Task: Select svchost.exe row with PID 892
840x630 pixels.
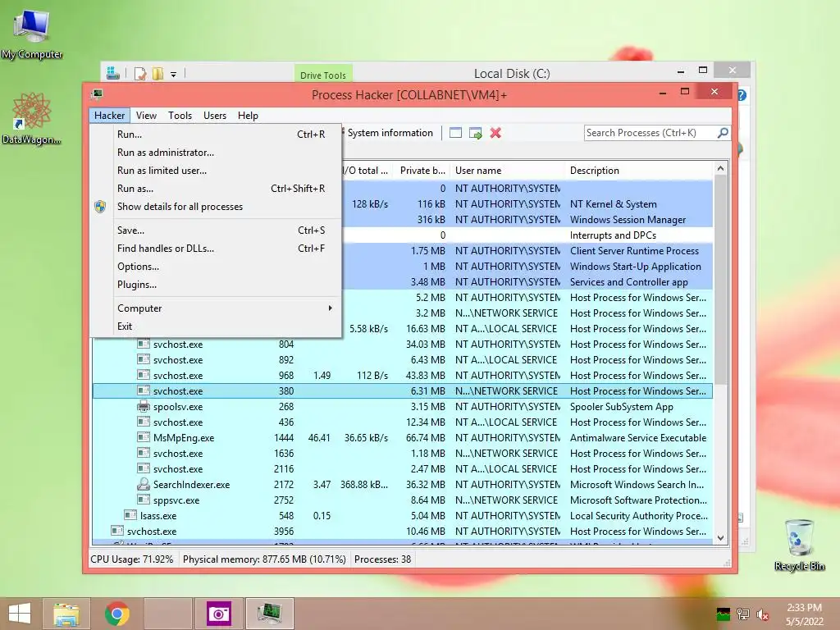Action: tap(403, 360)
